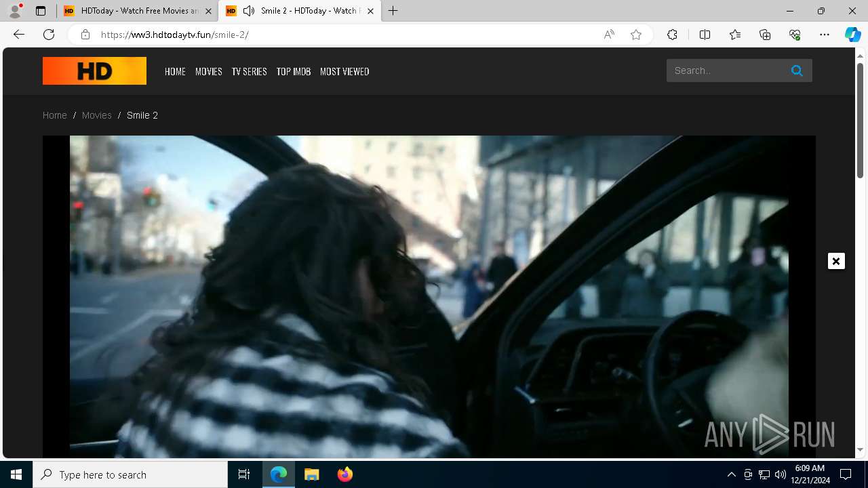868x488 pixels.
Task: Toggle the Split screen icon
Action: point(705,35)
